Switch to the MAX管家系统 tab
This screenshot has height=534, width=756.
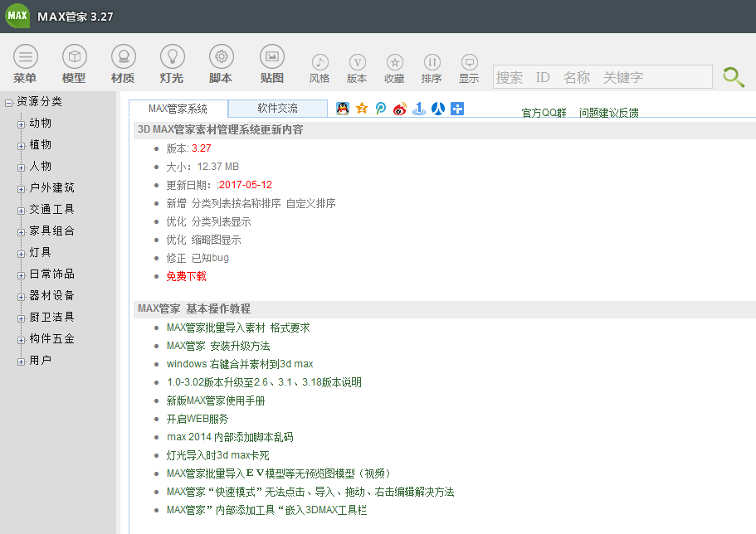pyautogui.click(x=178, y=109)
